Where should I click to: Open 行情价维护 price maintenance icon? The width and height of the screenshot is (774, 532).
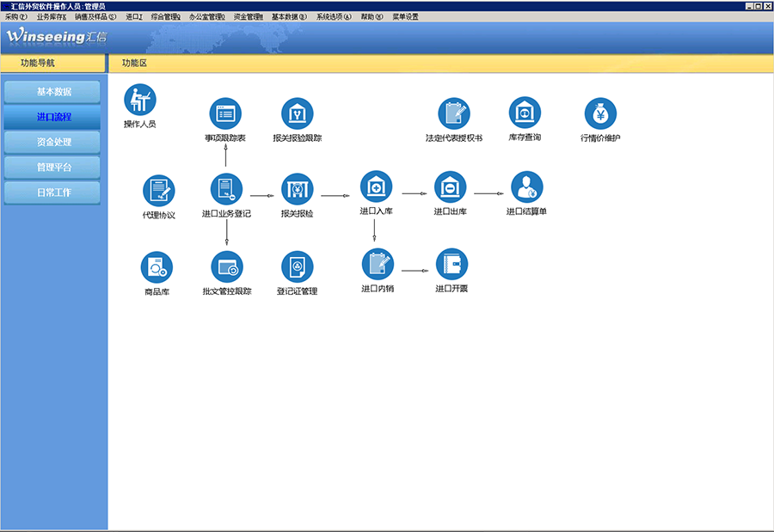tap(600, 113)
